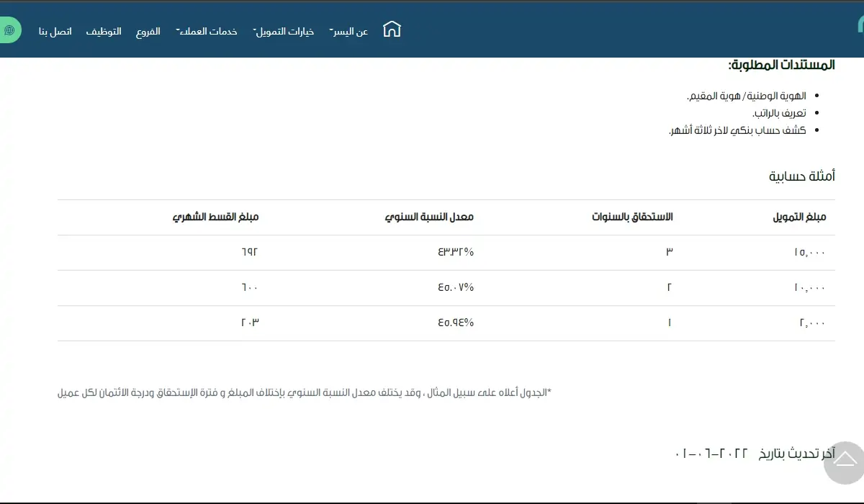Click the الهوية الوطنية/ هوية المقيم bullet
The width and height of the screenshot is (864, 504).
[x=746, y=96]
